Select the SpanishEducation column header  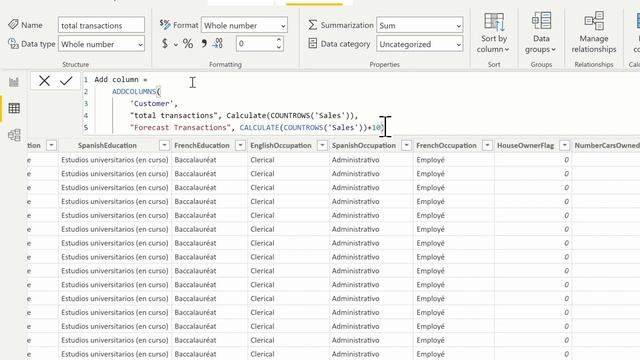(107, 145)
